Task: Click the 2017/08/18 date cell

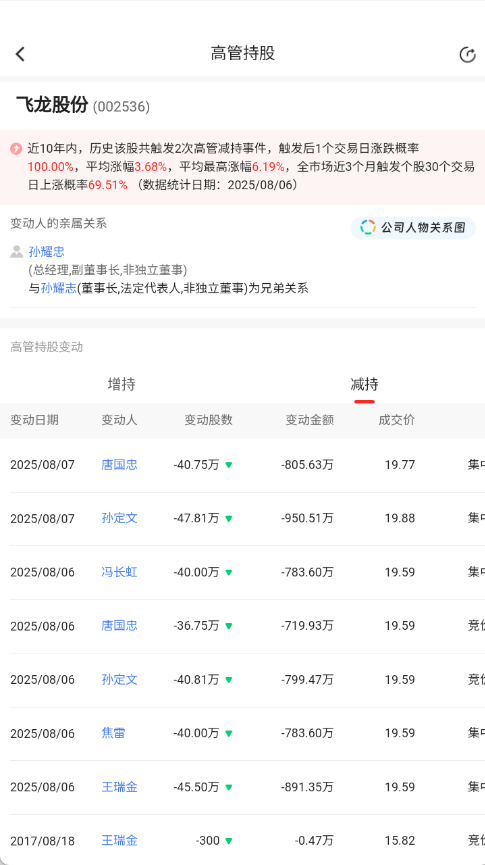Action: coord(42,841)
